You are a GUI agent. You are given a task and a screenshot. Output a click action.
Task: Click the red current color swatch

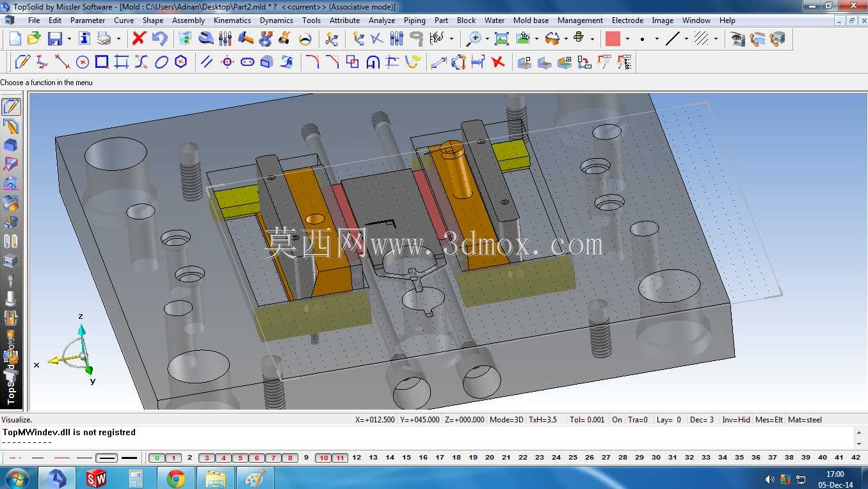(x=613, y=38)
